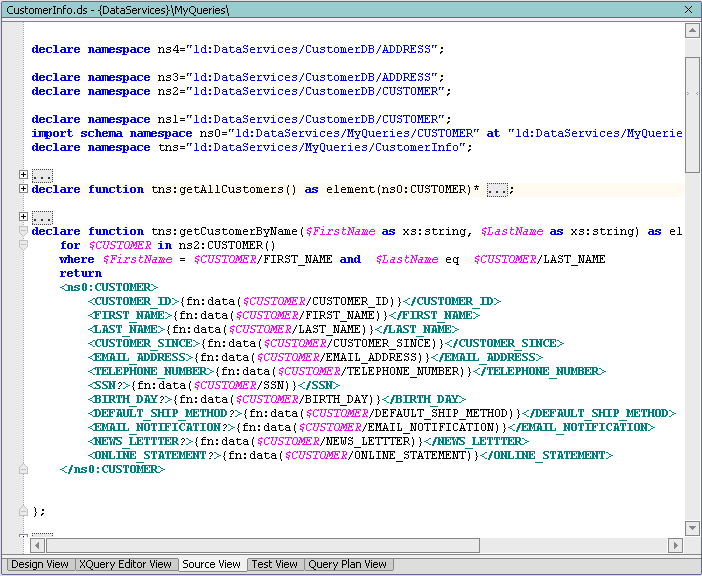Click the <EMAIL_NOTIFICATION?> opening tag
The image size is (702, 576).
[x=161, y=427]
